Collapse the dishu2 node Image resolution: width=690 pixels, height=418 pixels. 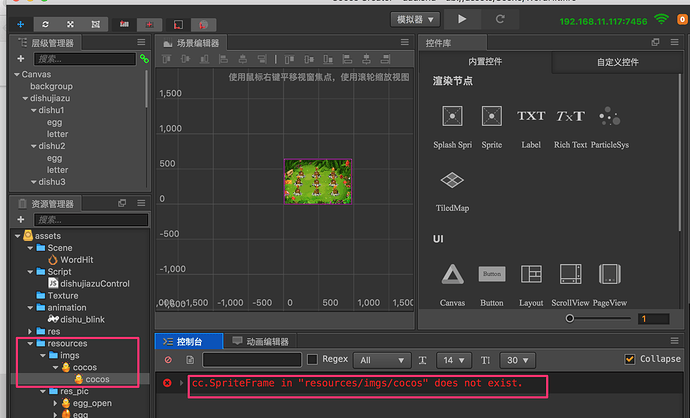tap(33, 146)
